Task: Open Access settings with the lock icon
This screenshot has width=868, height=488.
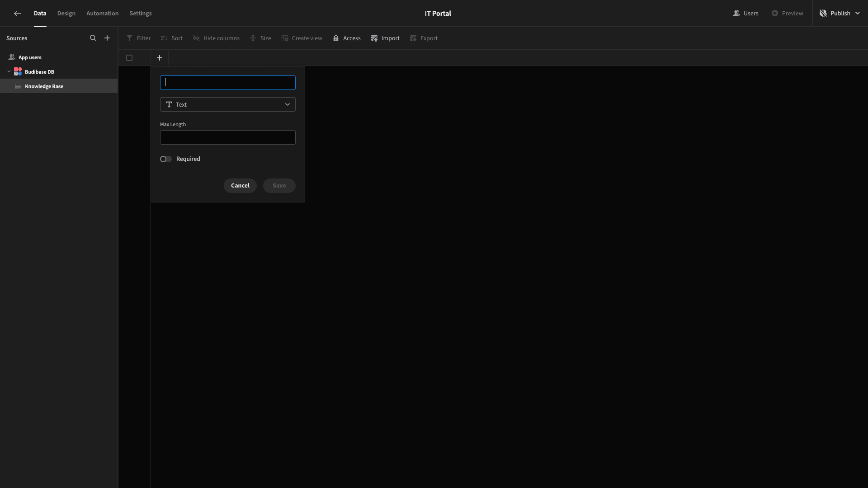Action: pos(347,38)
